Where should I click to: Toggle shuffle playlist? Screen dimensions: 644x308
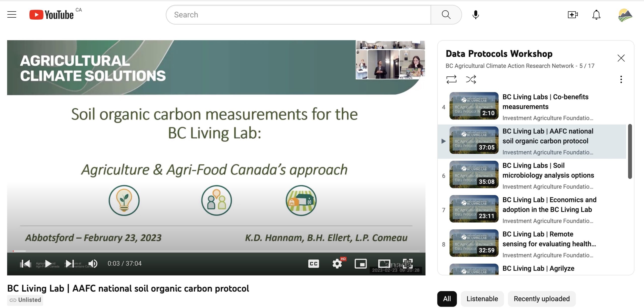coord(471,79)
